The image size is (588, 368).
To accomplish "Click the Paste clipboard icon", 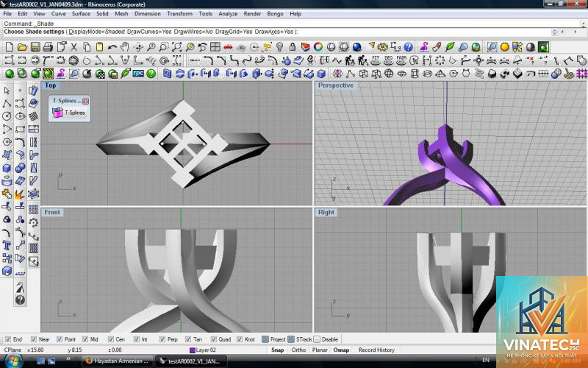I will pyautogui.click(x=99, y=47).
